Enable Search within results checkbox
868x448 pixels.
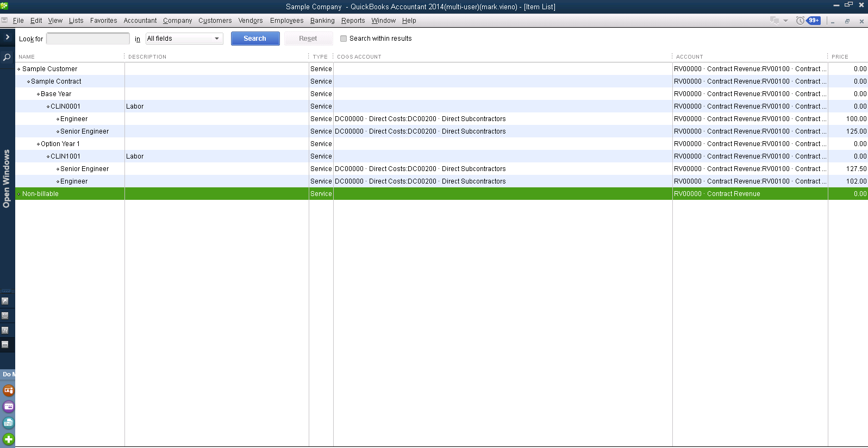click(344, 39)
